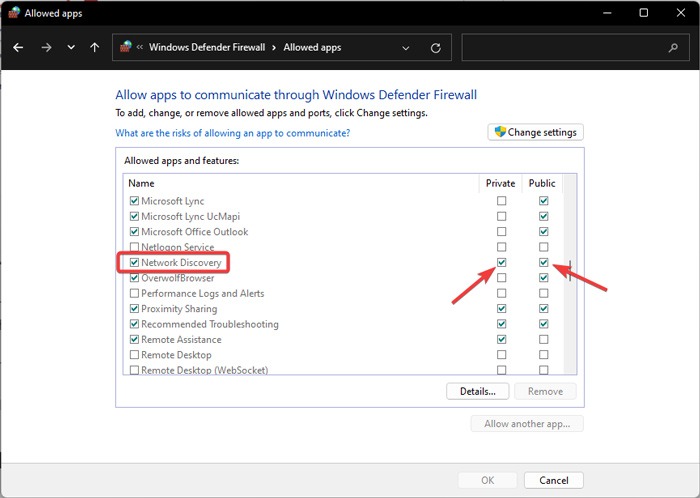Enable Private checkbox for Remote Desktop

501,355
